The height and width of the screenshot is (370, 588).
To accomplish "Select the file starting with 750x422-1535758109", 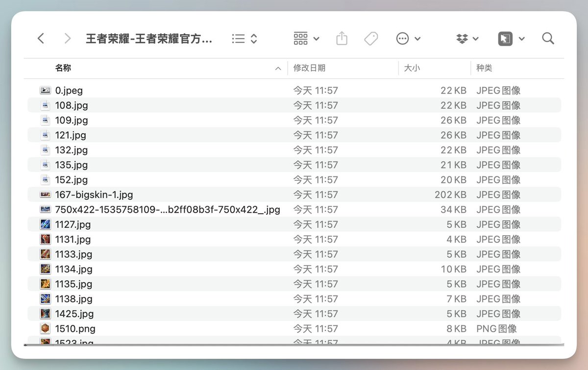I will point(168,209).
